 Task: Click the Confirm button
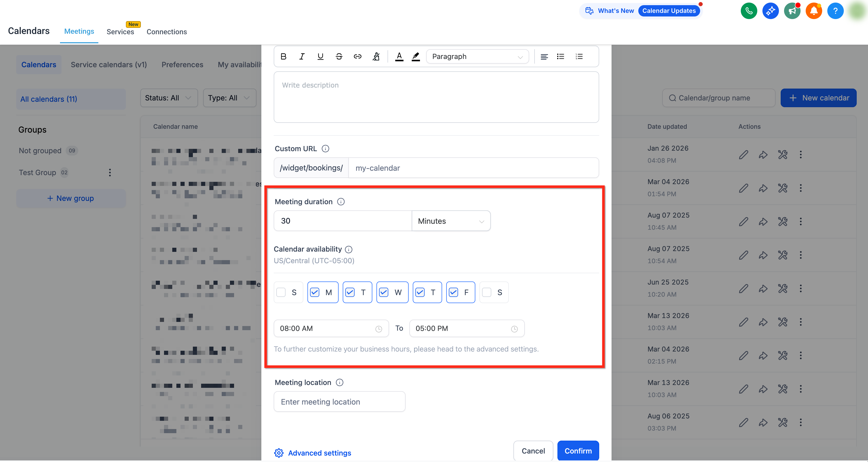tap(578, 451)
